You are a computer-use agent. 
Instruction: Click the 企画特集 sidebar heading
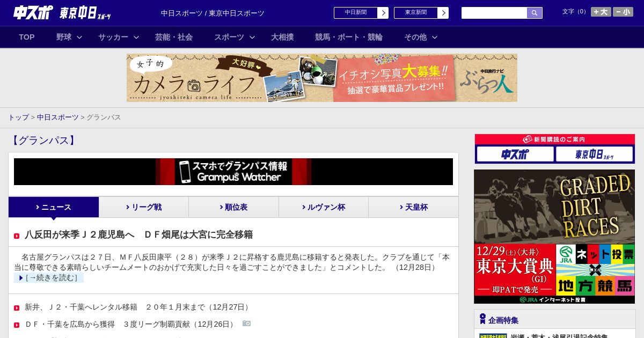point(503,320)
